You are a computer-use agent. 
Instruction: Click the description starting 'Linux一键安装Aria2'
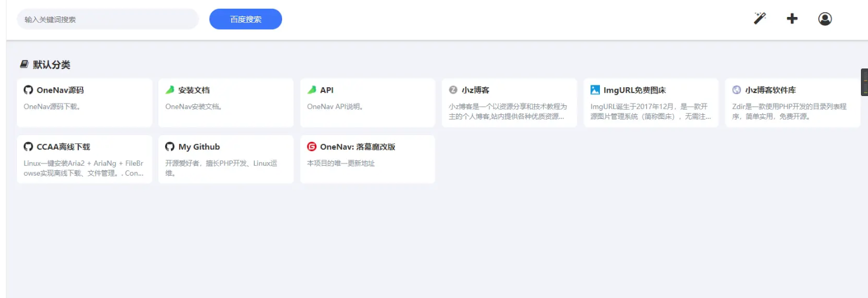[84, 168]
